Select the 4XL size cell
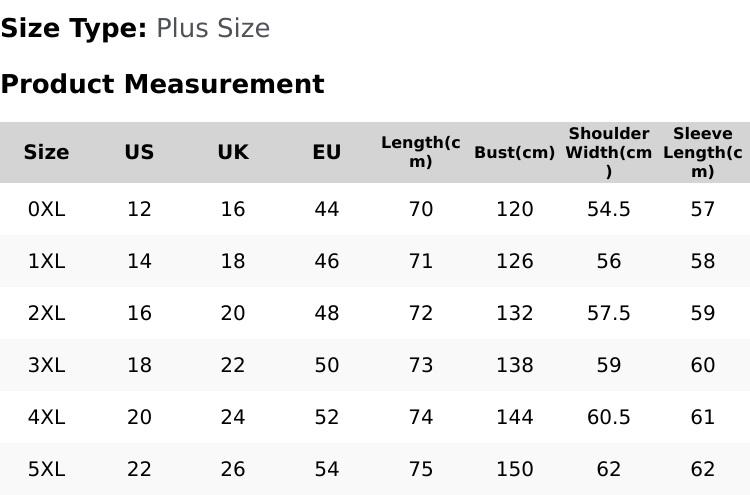 [x=46, y=417]
